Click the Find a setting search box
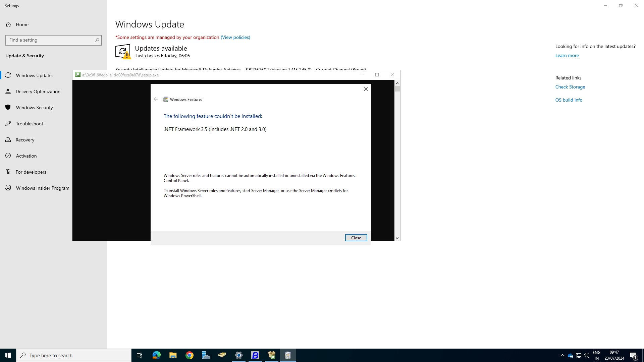This screenshot has width=644, height=362. point(54,40)
